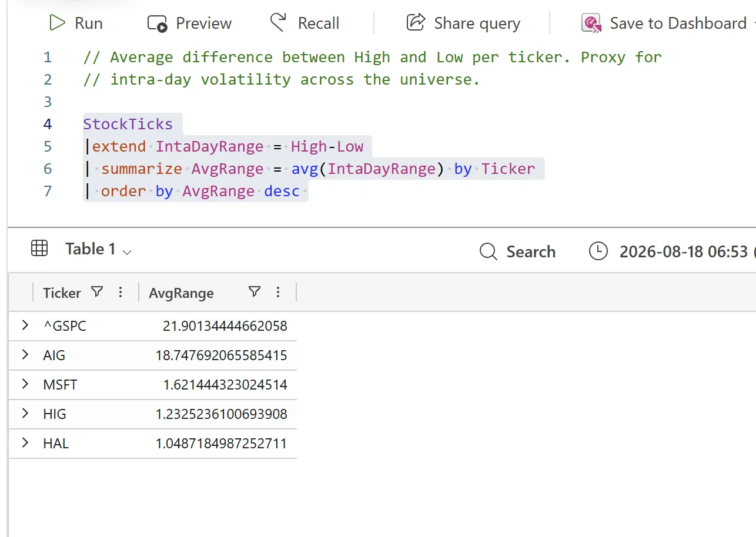756x537 pixels.
Task: Click the Recall button
Action: click(305, 24)
